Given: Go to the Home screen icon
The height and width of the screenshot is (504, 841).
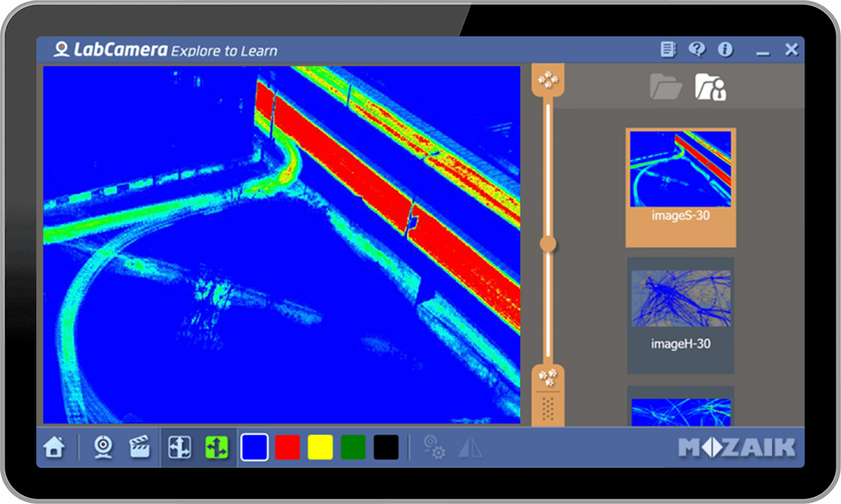Looking at the screenshot, I should (54, 447).
